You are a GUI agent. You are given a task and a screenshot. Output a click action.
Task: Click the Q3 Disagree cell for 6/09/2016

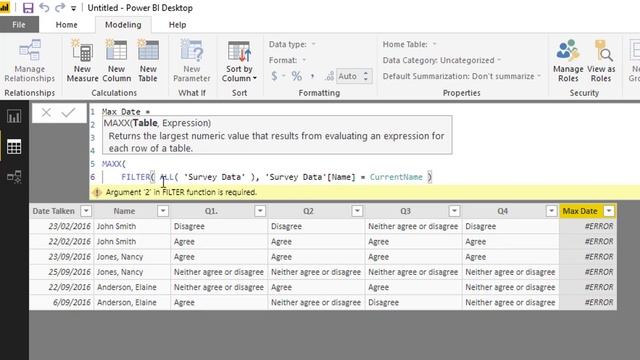[x=413, y=302]
